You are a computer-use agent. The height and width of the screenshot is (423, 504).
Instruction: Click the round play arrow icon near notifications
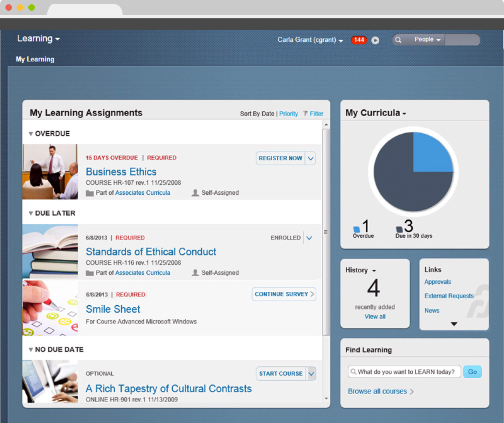click(375, 40)
